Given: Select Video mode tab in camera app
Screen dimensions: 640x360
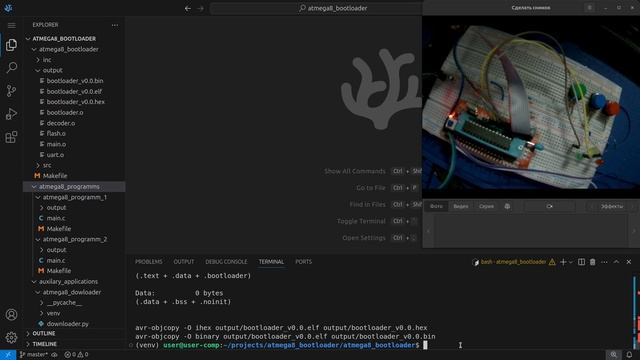Looking at the screenshot, I should coord(460,207).
